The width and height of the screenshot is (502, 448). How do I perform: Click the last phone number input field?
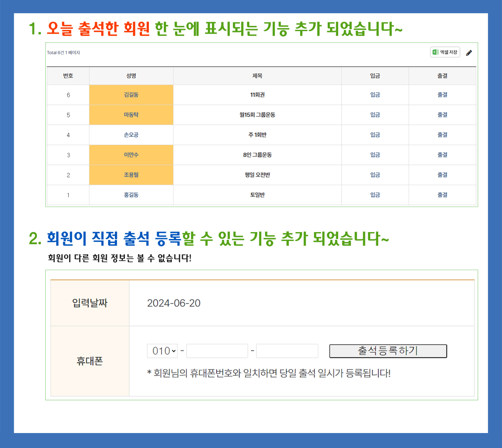coord(287,351)
